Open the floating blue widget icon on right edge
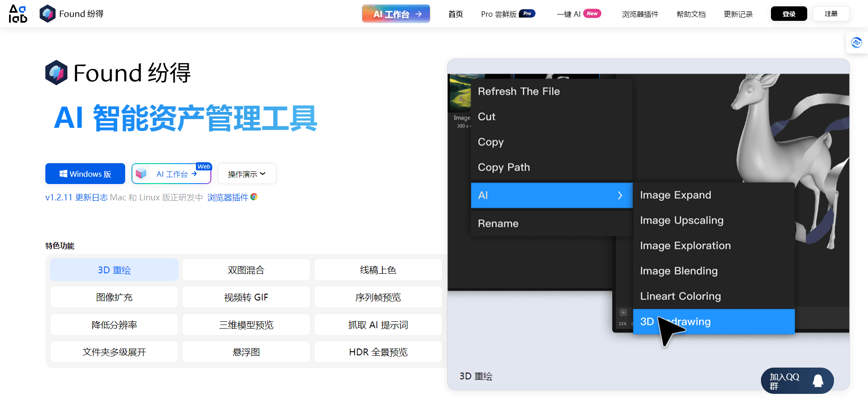The image size is (868, 412). [x=857, y=42]
